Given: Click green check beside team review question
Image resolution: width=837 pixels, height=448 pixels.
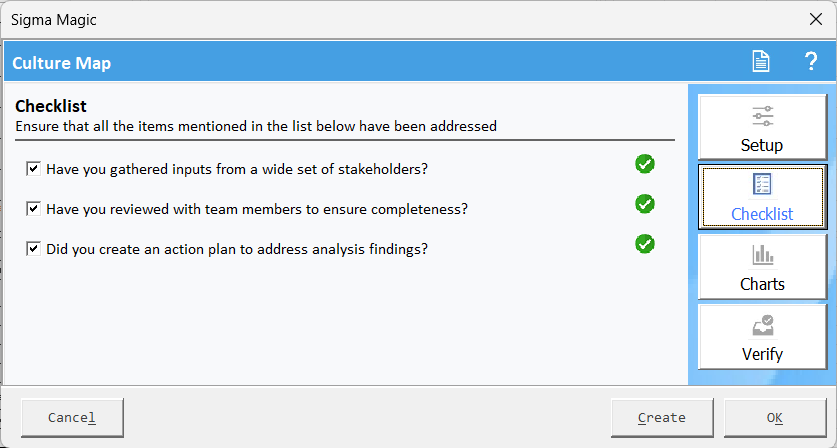Looking at the screenshot, I should [x=645, y=204].
